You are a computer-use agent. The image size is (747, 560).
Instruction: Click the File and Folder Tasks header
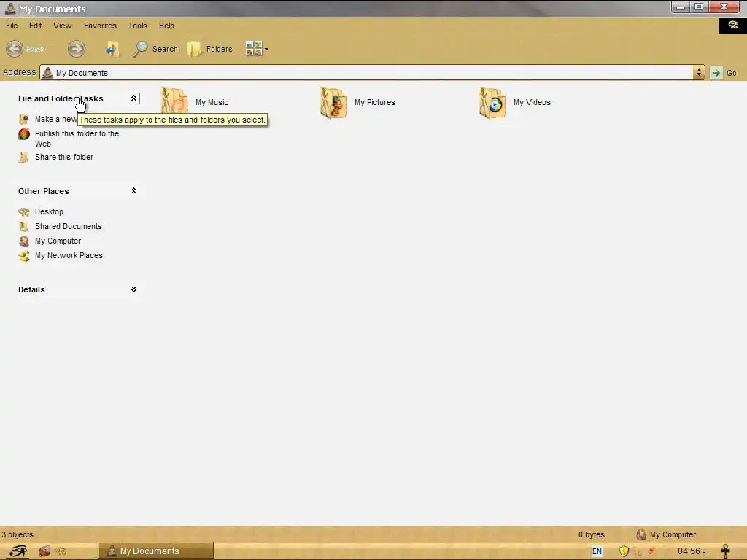point(61,98)
